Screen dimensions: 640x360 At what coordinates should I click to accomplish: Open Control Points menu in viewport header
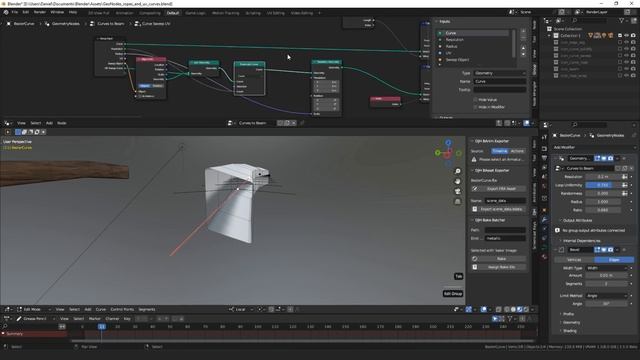point(122,309)
